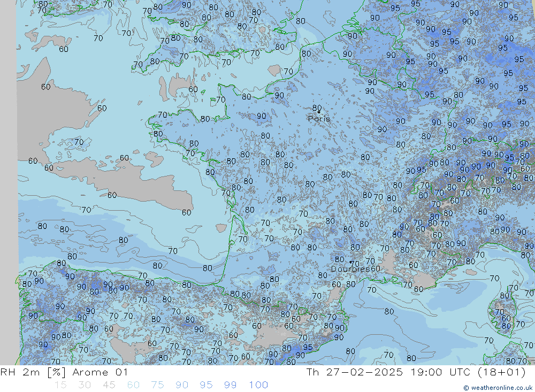
Task: Click the black dot marking Paris
Action: pos(319,112)
